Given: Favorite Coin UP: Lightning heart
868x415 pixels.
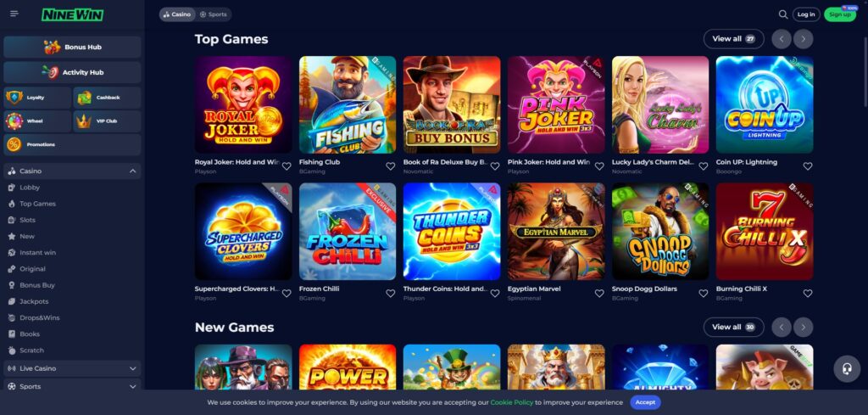Looking at the screenshot, I should [x=808, y=166].
